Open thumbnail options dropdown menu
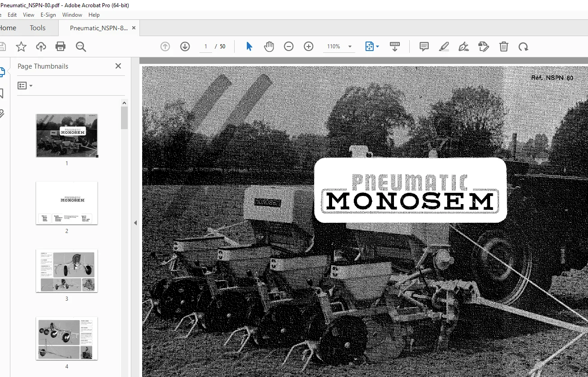Image resolution: width=588 pixels, height=377 pixels. point(25,85)
